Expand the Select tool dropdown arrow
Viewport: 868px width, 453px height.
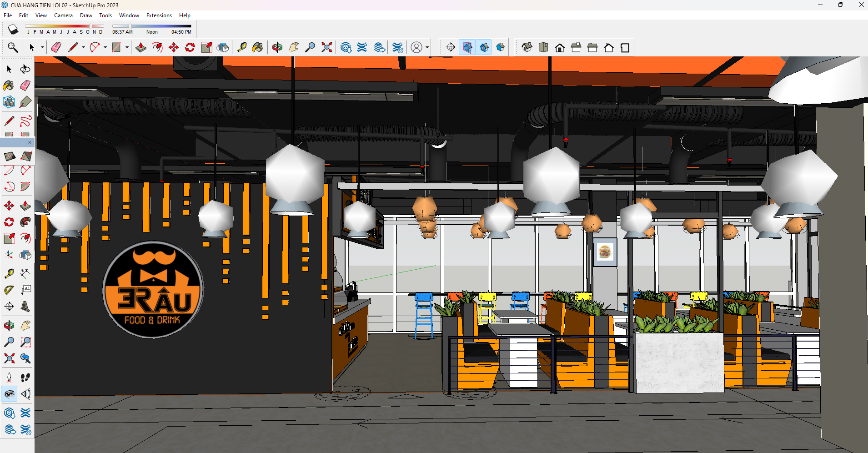pos(42,47)
